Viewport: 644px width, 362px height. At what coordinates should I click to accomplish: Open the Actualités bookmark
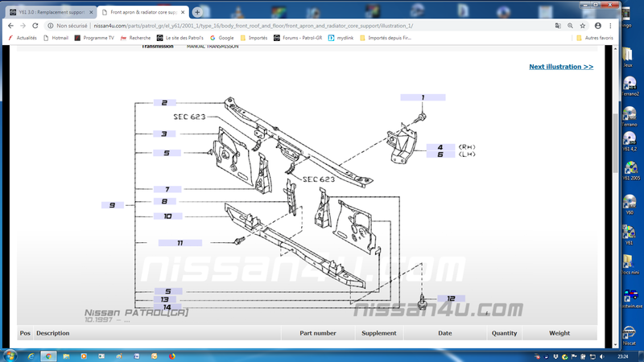(x=23, y=38)
